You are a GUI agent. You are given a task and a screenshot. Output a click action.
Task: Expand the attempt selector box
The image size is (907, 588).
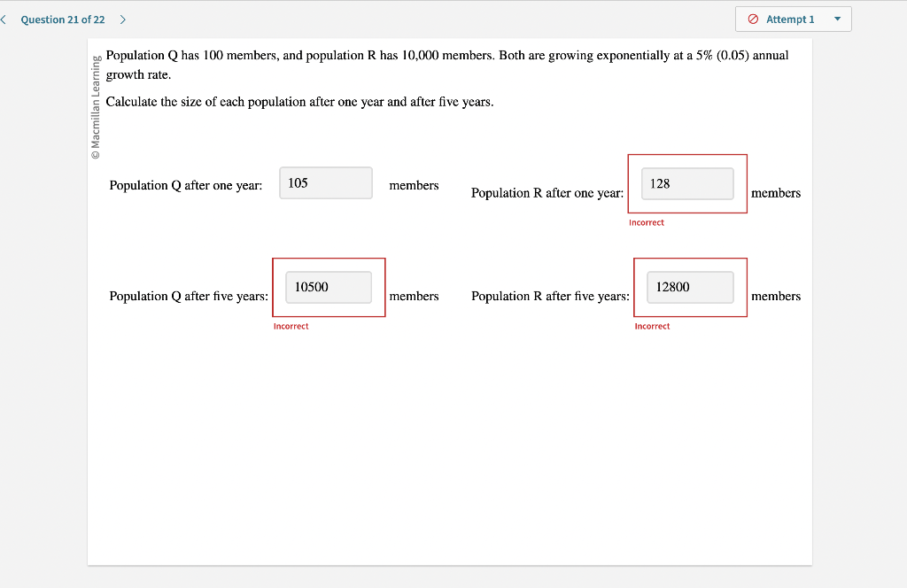click(x=793, y=19)
